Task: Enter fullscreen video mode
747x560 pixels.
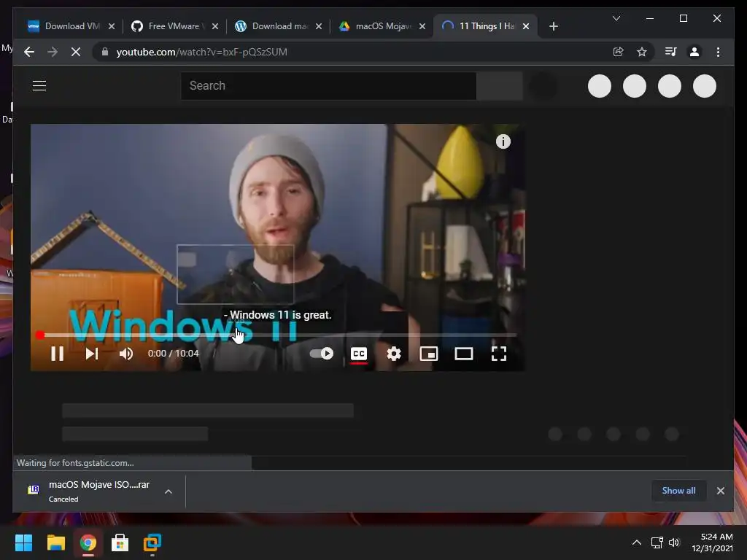Action: [x=499, y=354]
